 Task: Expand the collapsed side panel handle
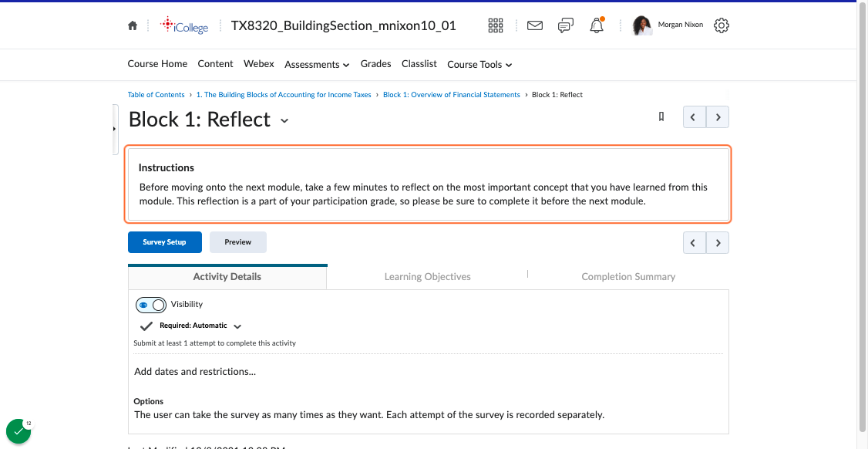coord(115,129)
